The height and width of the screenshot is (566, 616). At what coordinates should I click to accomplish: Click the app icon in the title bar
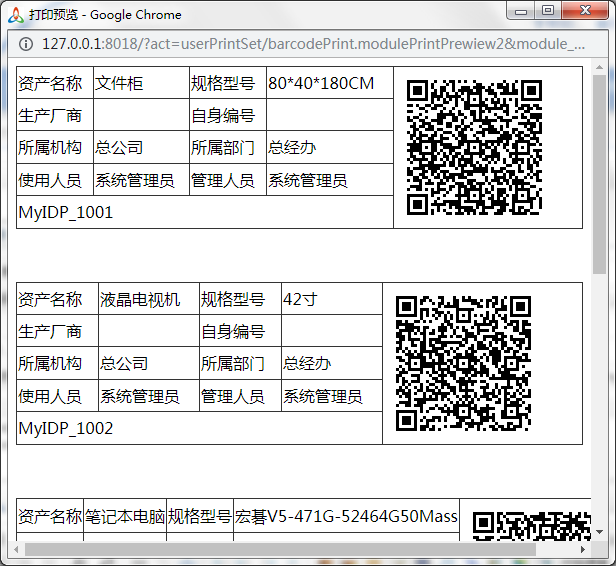click(x=15, y=14)
